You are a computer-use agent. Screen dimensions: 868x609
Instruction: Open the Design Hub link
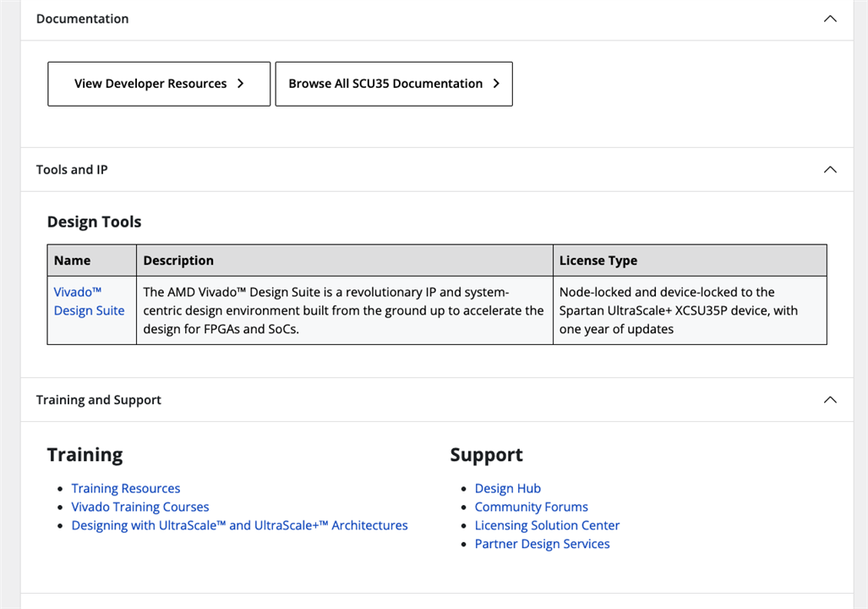coord(508,488)
